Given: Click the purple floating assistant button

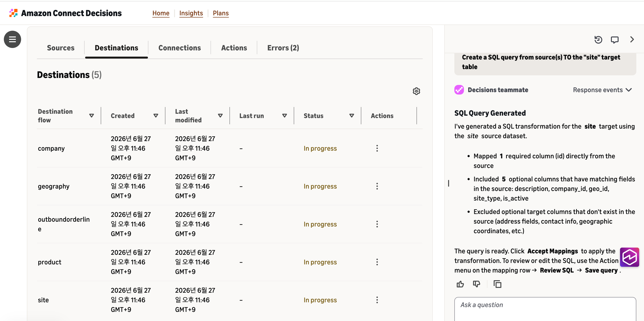Looking at the screenshot, I should coord(630,257).
